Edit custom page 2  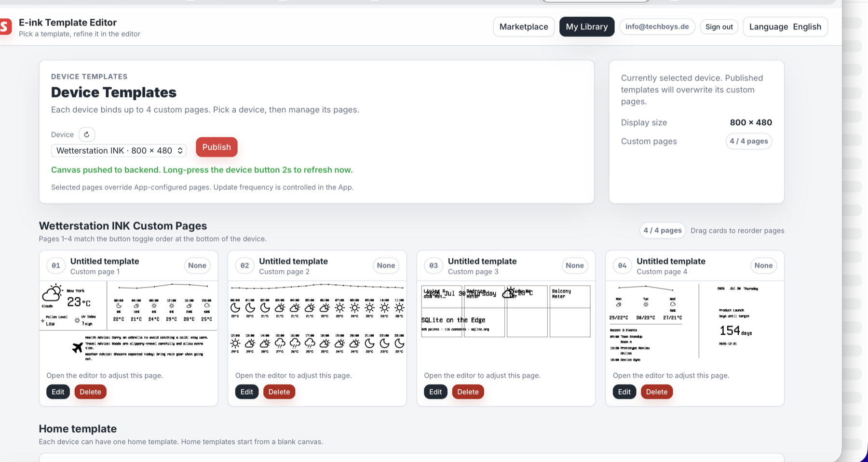click(x=247, y=392)
